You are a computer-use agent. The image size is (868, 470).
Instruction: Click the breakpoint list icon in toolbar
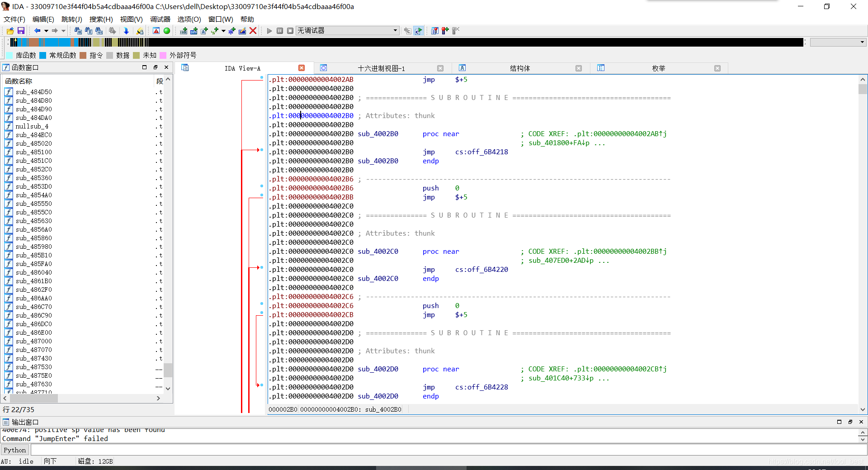click(435, 31)
